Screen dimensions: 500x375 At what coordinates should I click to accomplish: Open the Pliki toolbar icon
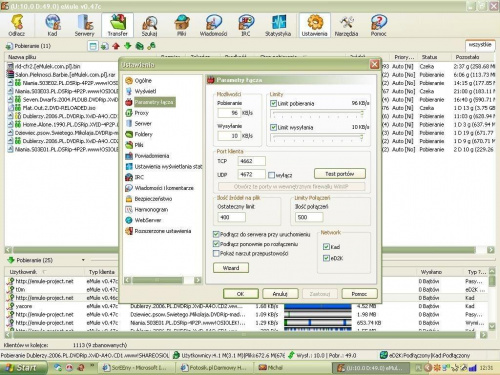(x=181, y=25)
